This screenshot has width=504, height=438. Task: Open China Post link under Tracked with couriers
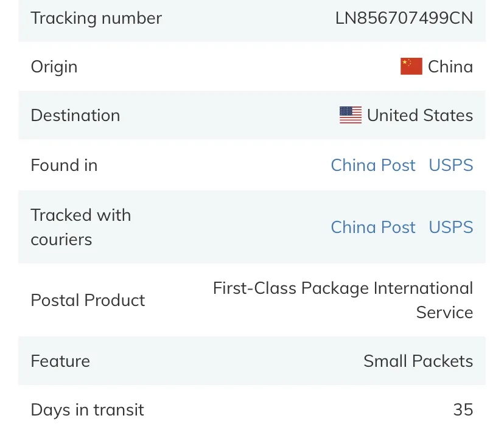click(373, 227)
